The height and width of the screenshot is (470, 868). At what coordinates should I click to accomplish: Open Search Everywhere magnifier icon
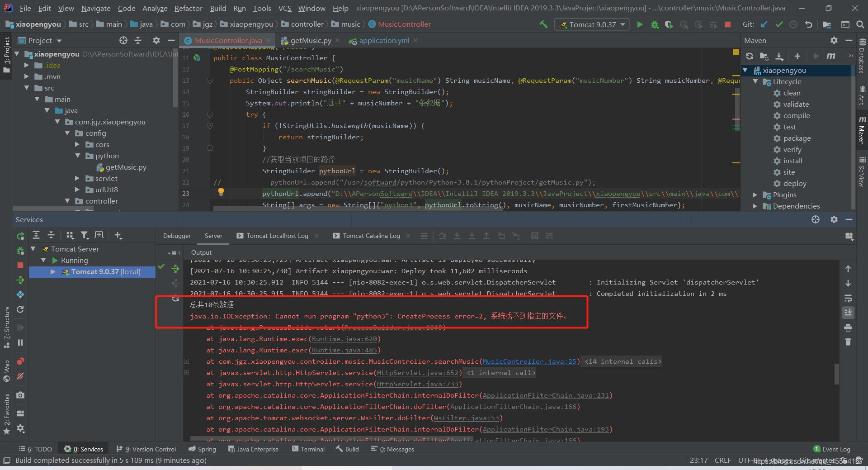[860, 24]
